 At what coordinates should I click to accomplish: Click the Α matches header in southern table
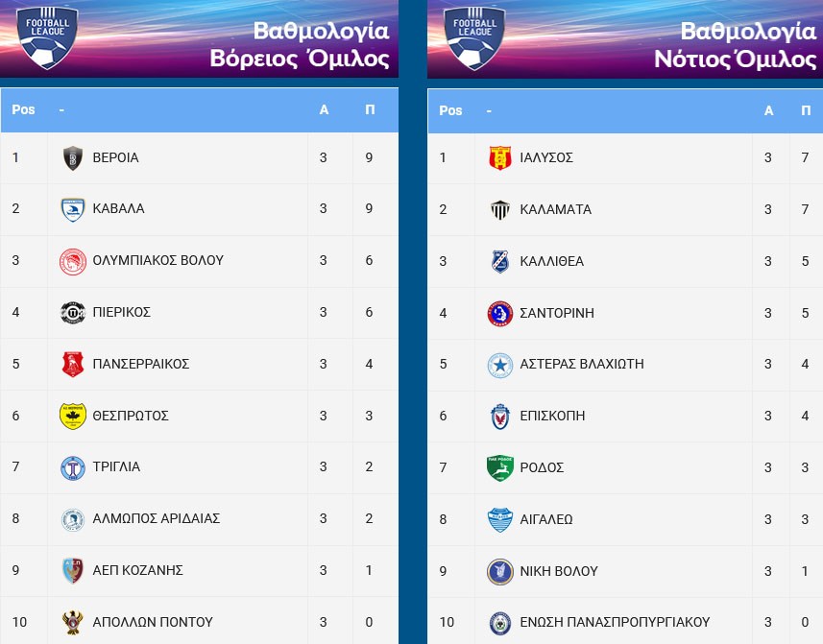(x=768, y=110)
